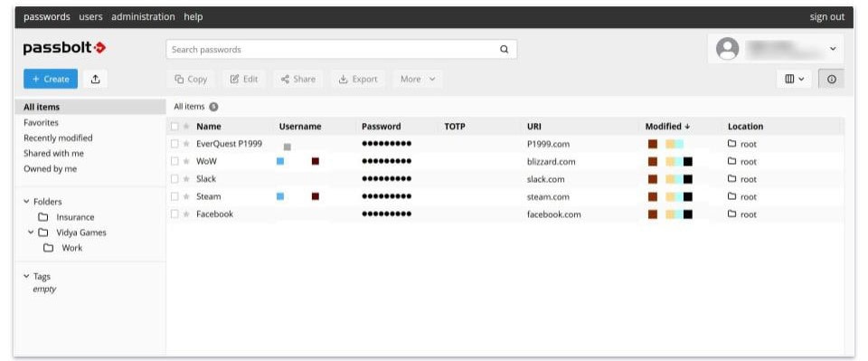Open the help menu
The width and height of the screenshot is (868, 361).
(193, 16)
